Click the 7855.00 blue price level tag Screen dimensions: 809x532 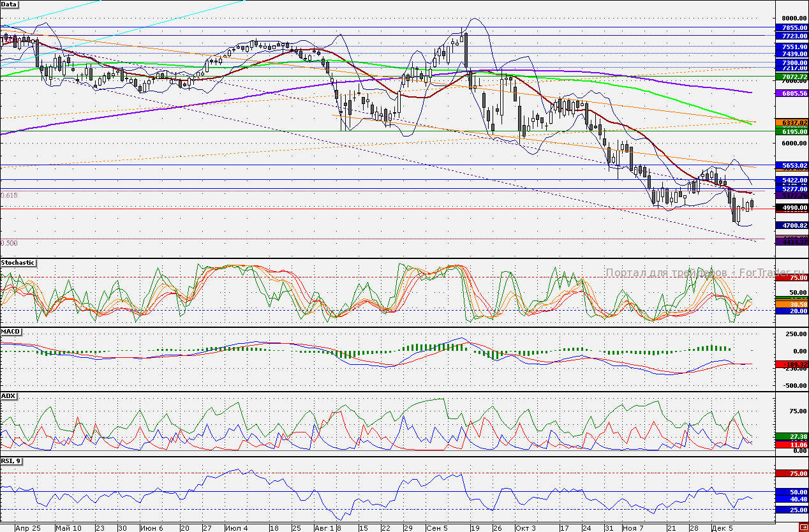(x=790, y=28)
